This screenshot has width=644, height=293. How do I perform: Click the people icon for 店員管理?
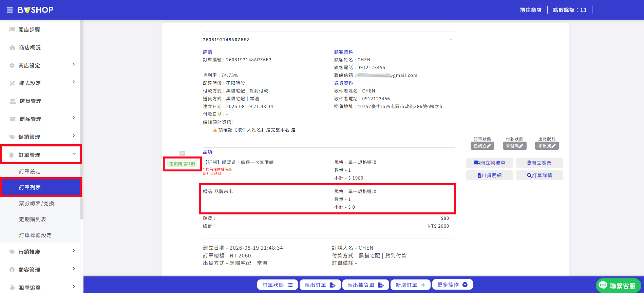[x=13, y=101]
